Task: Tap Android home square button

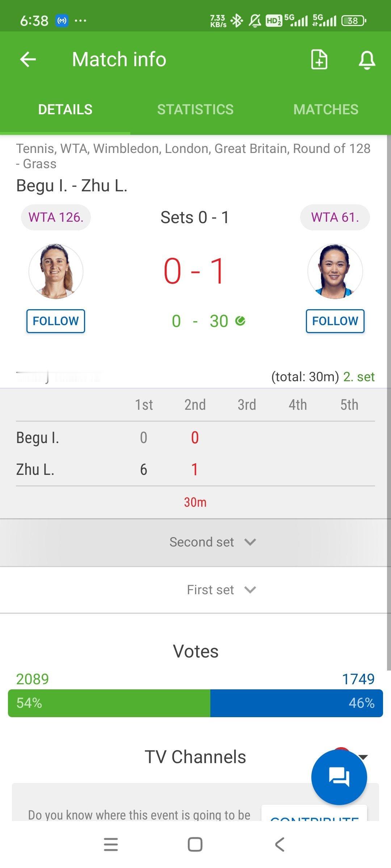Action: point(195,844)
